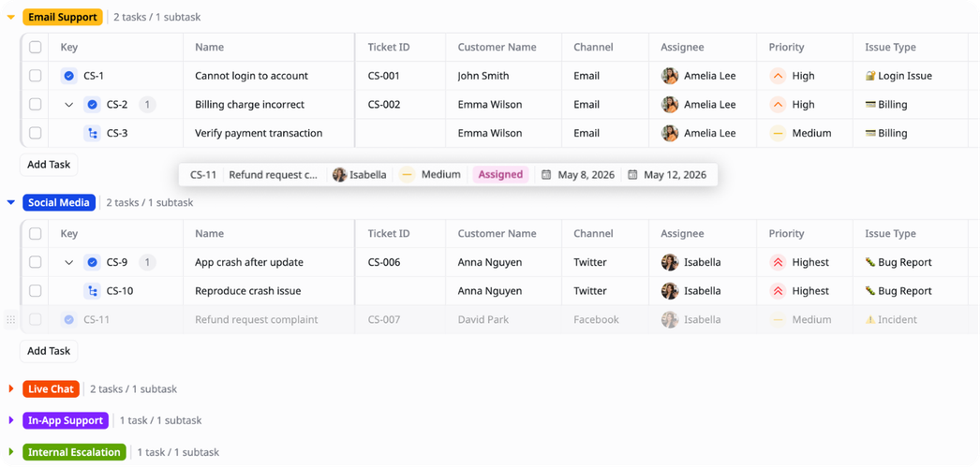Click the subtask count badge beside CS-9
The image size is (980, 468).
[x=147, y=263]
